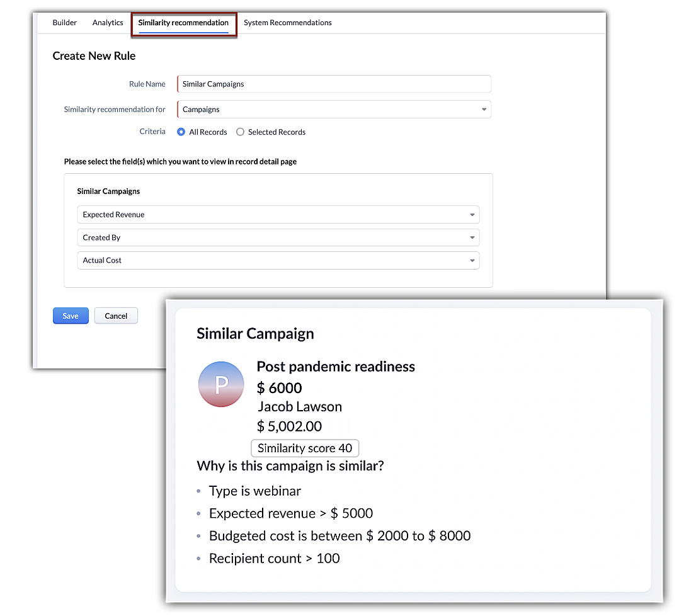Click the Type is webinar reason

point(255,491)
